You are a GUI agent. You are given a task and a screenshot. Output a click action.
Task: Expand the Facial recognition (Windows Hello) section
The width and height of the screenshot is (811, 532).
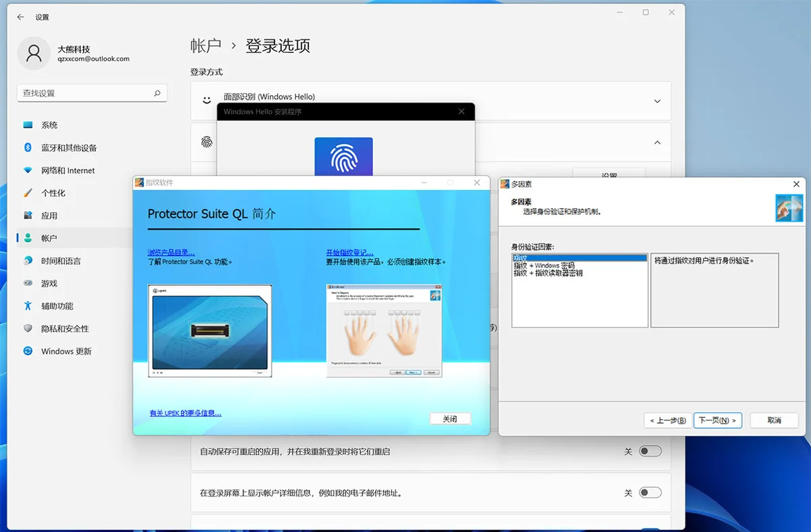[657, 101]
